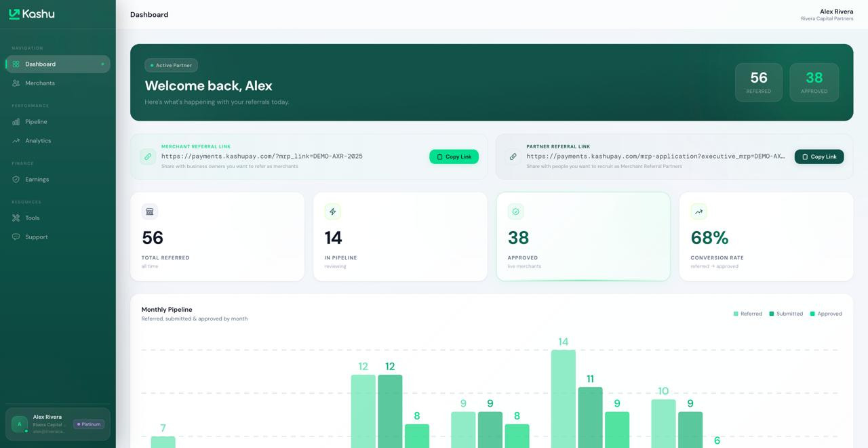Click "Rivera Capital Partners" in the header
Screen dimensions: 868x448
tap(827, 19)
